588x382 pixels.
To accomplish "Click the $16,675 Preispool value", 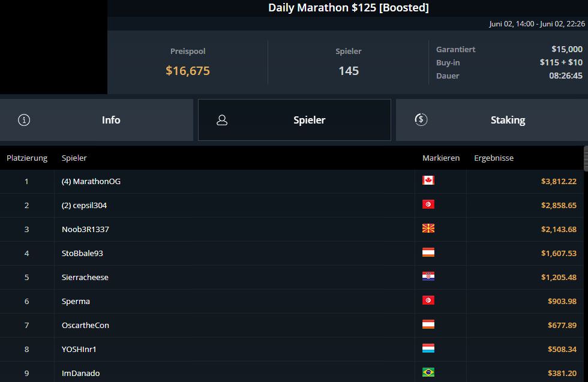I will pos(188,71).
